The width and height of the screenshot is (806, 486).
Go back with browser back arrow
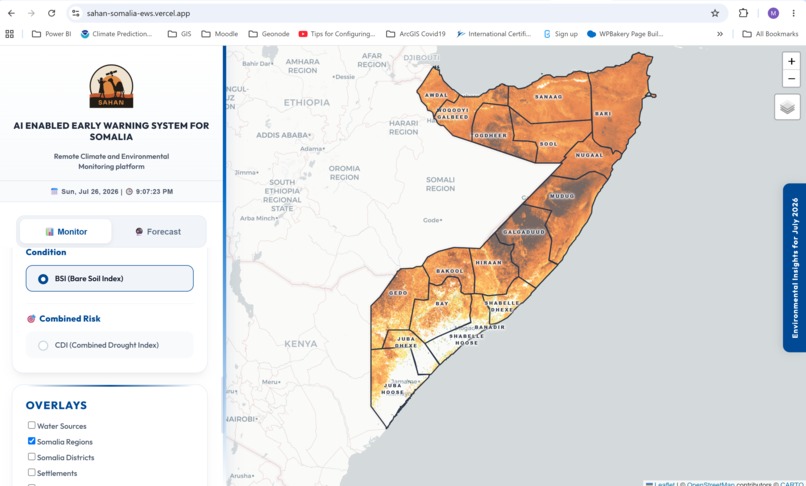[11, 13]
